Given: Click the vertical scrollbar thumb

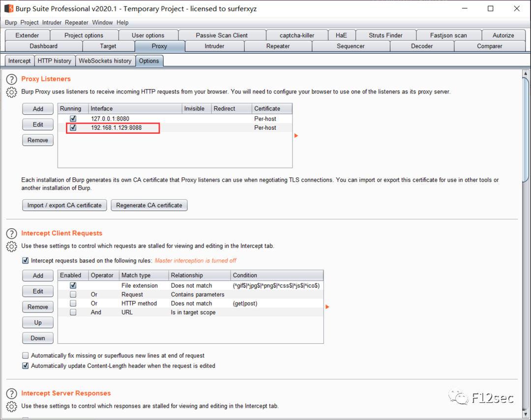Looking at the screenshot, I should tap(526, 130).
